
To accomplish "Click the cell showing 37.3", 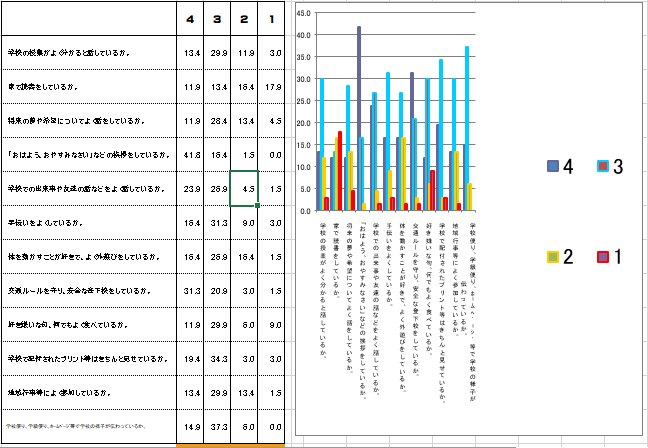I will 217,427.
